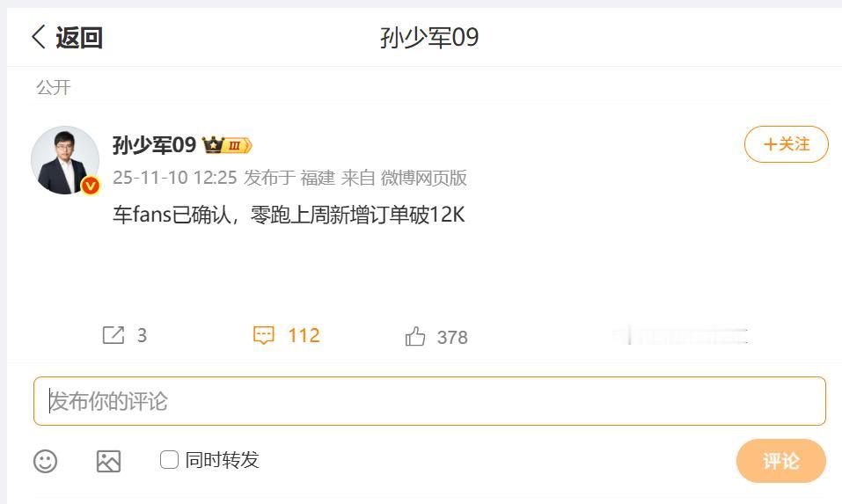This screenshot has height=504, width=842.
Task: Click the orange comment bubble icon
Action: point(263,335)
